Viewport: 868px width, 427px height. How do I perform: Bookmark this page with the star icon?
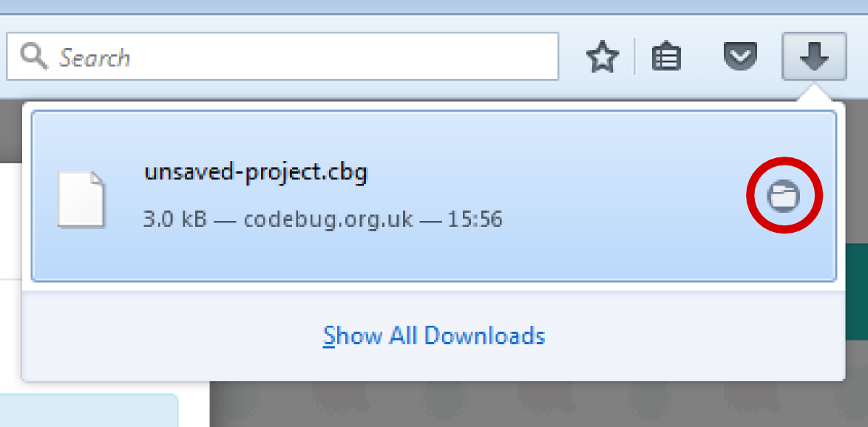coord(603,58)
